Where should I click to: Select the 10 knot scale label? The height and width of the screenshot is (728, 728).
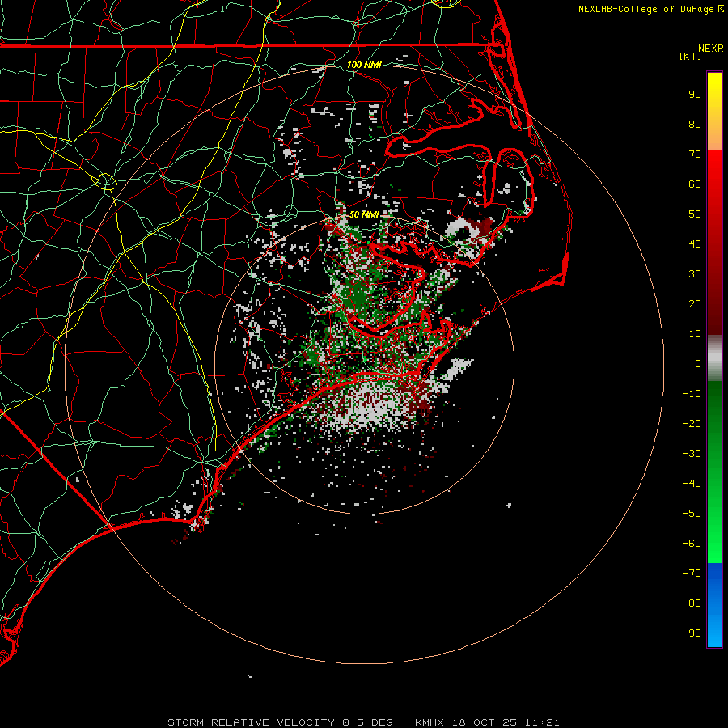pos(695,334)
